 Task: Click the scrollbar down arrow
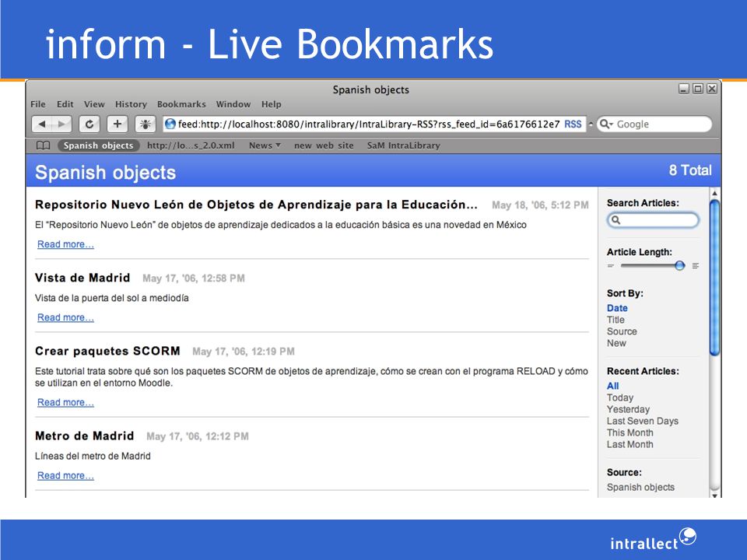[714, 495]
